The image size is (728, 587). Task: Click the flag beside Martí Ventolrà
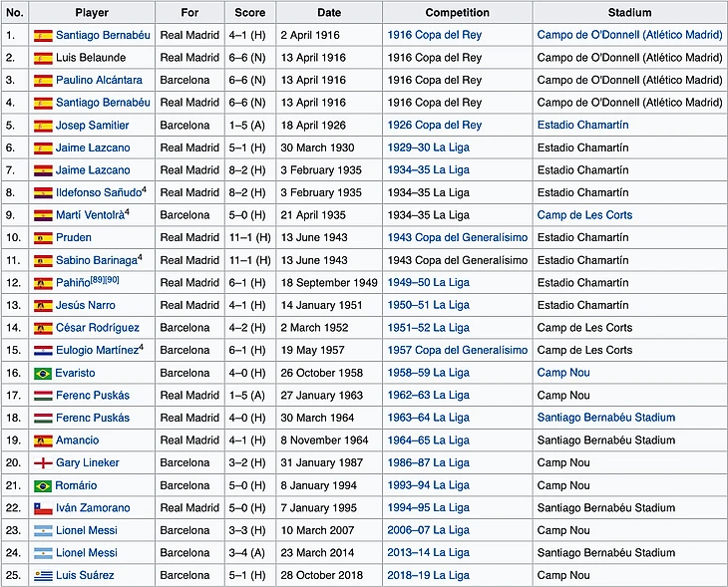point(43,215)
